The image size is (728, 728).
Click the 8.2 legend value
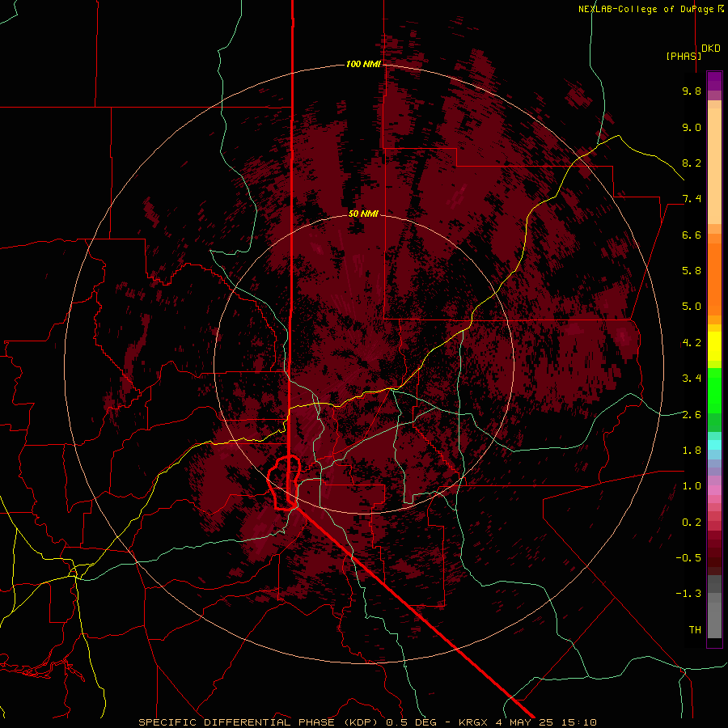pos(692,163)
